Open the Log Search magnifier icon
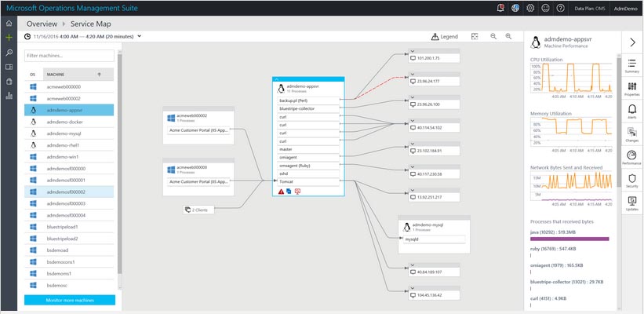The width and height of the screenshot is (644, 314). click(x=9, y=52)
